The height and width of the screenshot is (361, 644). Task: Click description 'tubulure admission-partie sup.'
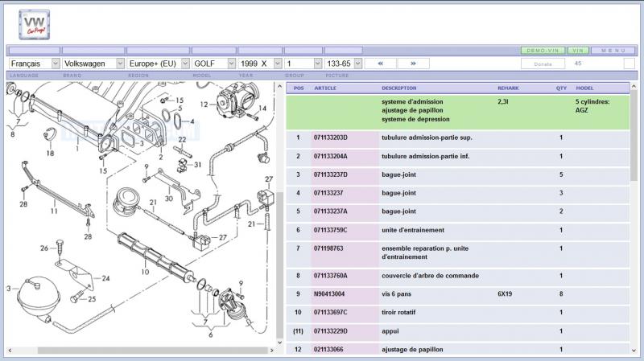(427, 137)
